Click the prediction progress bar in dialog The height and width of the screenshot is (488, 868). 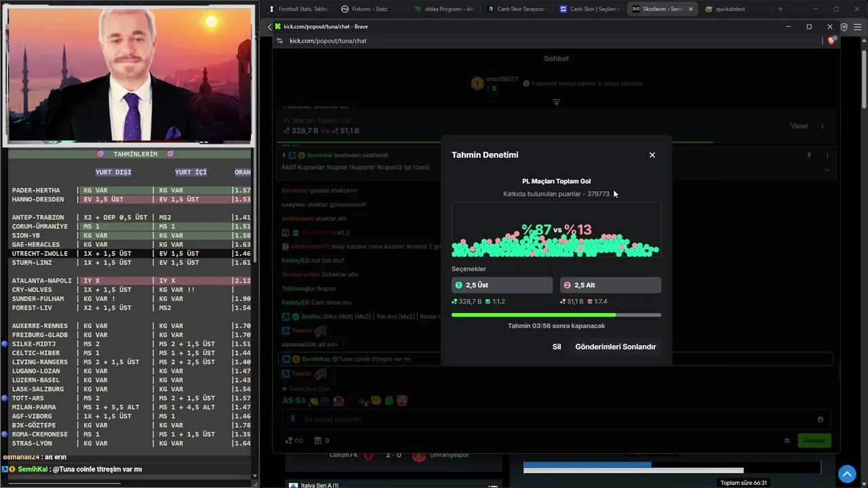click(x=556, y=315)
